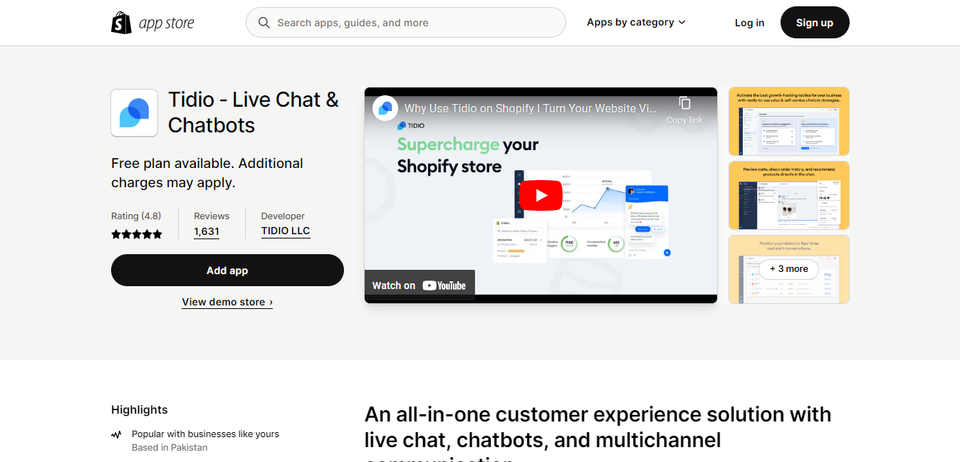This screenshot has height=462, width=960.
Task: Open the growth-hacking tactics screenshot thumbnail
Action: [x=789, y=121]
